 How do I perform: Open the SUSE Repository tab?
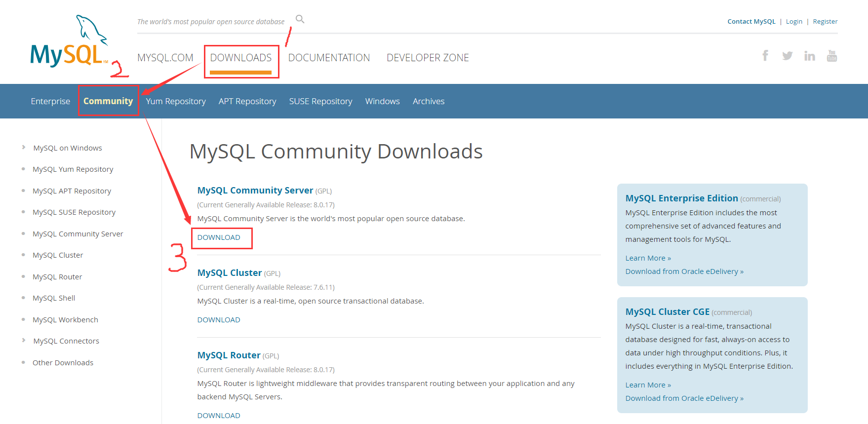click(x=321, y=101)
